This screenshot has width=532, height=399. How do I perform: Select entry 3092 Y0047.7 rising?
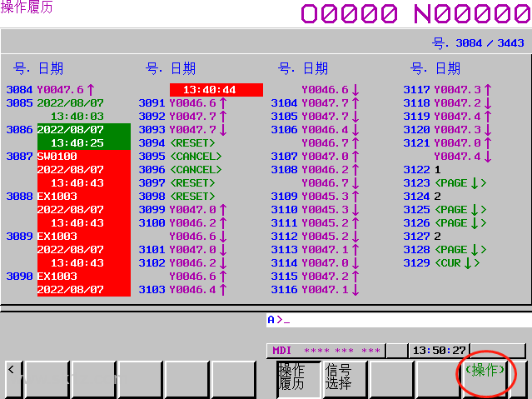[182, 117]
